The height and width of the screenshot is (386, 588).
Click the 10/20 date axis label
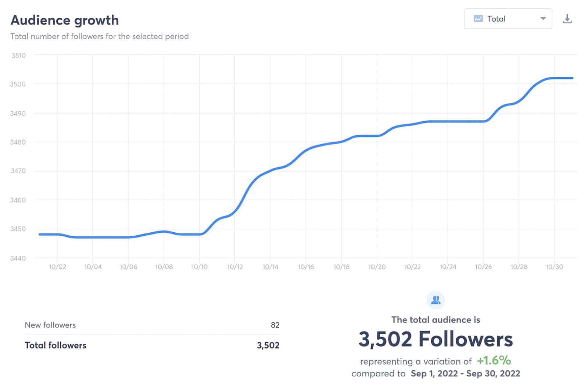click(377, 267)
